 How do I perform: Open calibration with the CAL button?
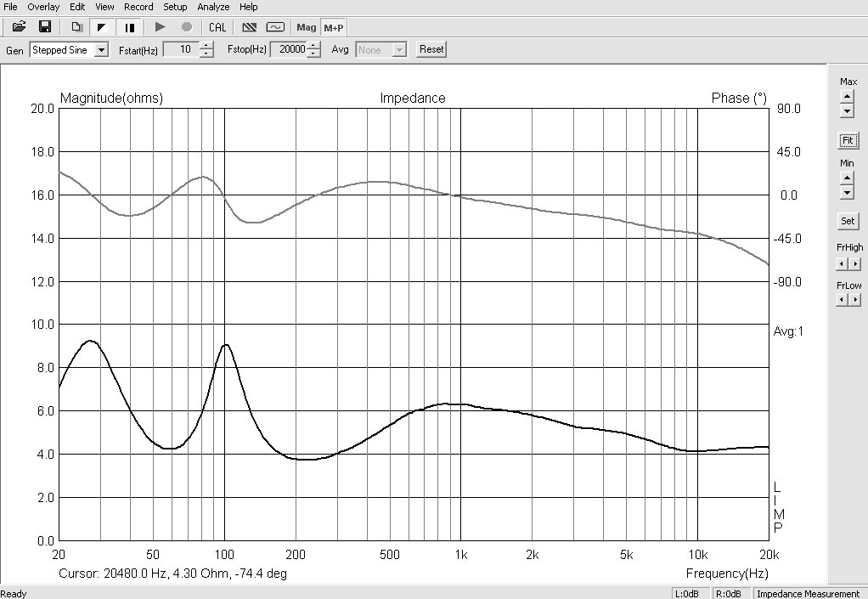(217, 26)
